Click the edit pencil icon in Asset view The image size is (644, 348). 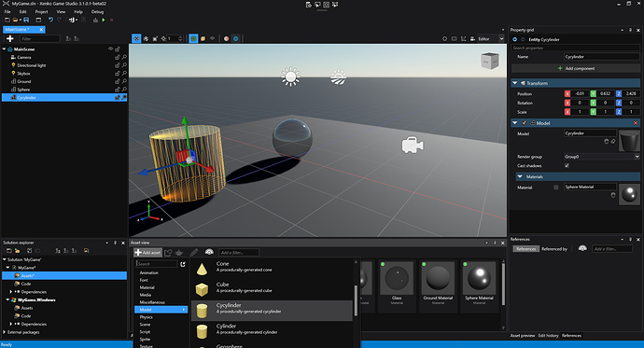[x=194, y=252]
